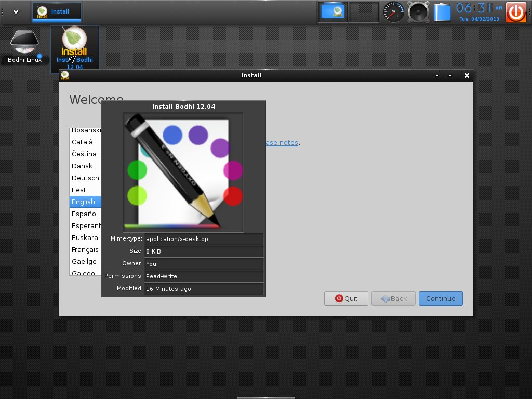Open the CPU frequency gauge gadget
532x399 pixels.
pyautogui.click(x=394, y=12)
